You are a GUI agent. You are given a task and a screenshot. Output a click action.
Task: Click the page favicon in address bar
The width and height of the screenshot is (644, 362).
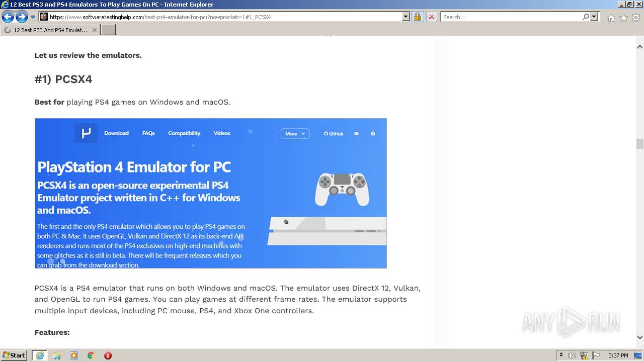44,17
